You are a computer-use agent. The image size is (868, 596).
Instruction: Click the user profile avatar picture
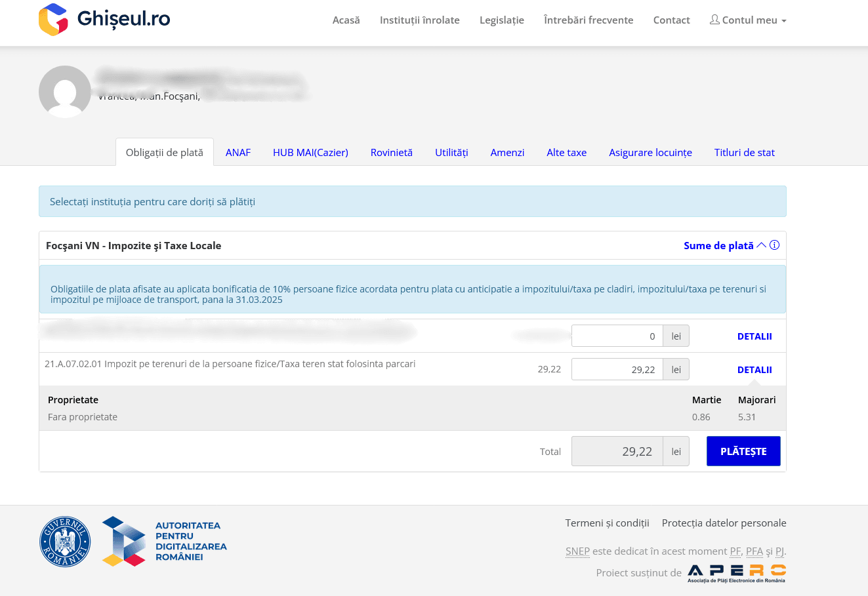(x=65, y=92)
